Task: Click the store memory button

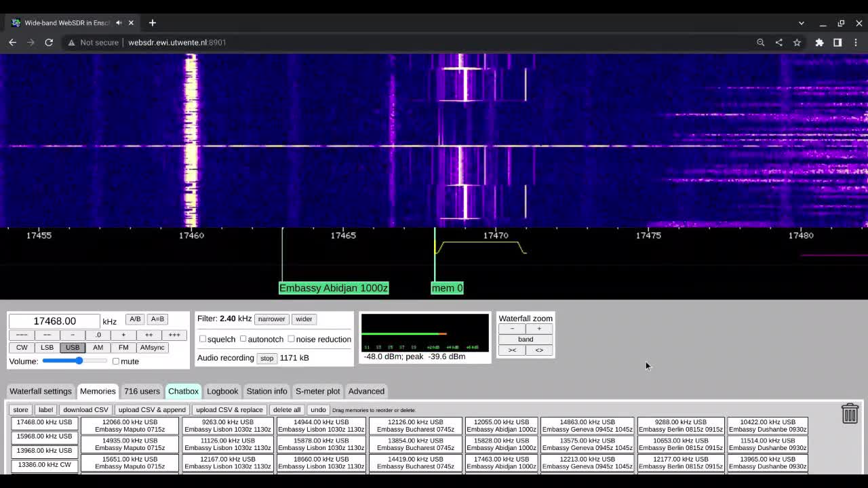Action: click(20, 410)
